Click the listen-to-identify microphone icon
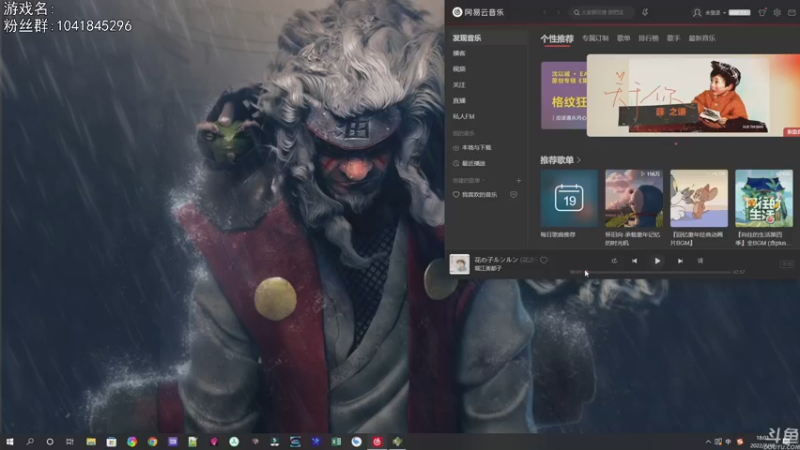This screenshot has width=800, height=450. point(645,12)
